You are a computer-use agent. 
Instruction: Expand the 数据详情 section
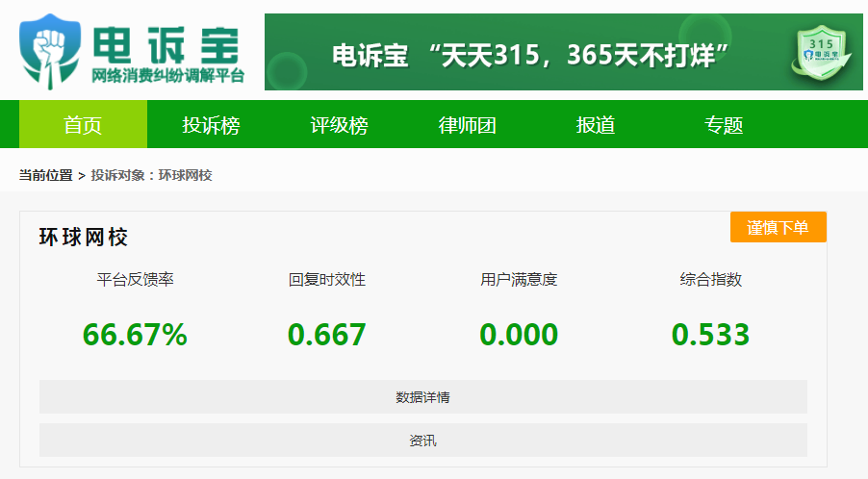point(422,397)
